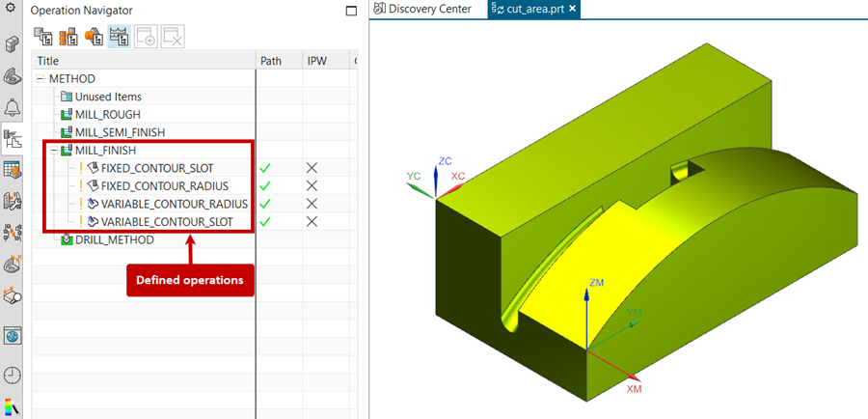
Task: Click the greyed window-with-X toolbar icon
Action: pyautogui.click(x=173, y=37)
